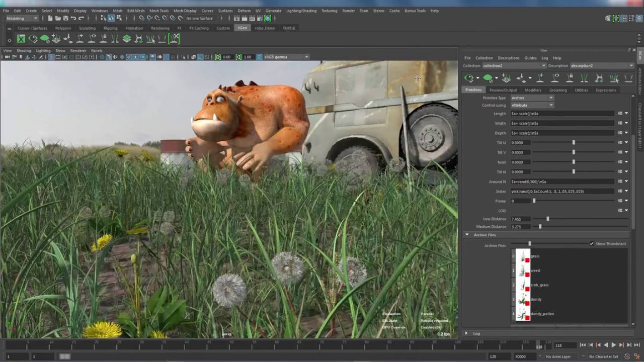This screenshot has height=362, width=644.
Task: Click the green guides icon in XGen panel
Action: pos(584,78)
